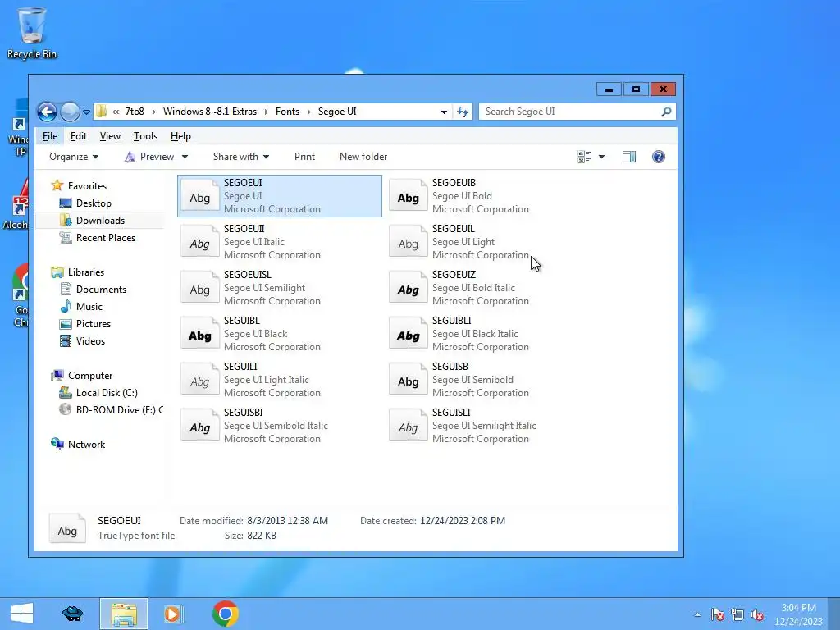Click the search magnifier icon
The height and width of the screenshot is (630, 840).
click(x=666, y=112)
